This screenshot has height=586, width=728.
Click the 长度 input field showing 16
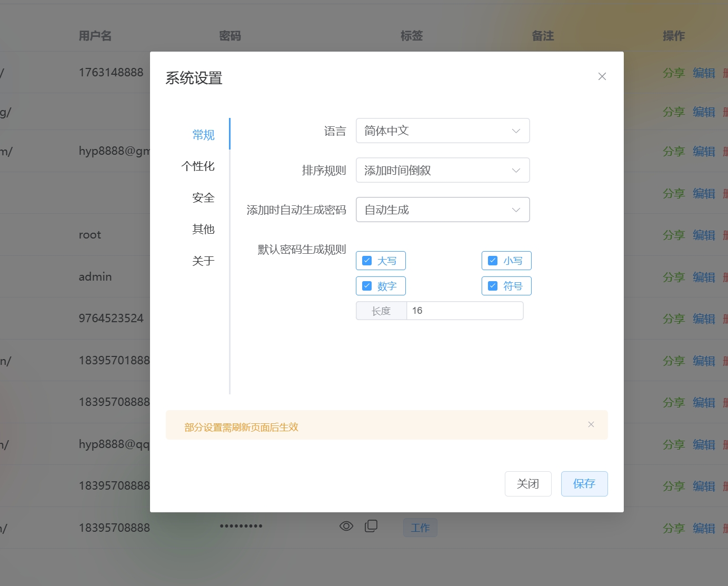pos(465,311)
